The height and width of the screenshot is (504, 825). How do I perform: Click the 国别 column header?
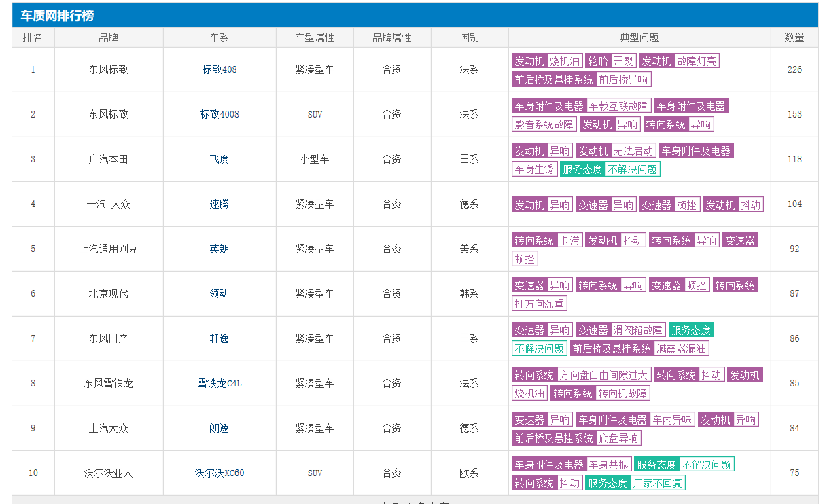coord(470,37)
